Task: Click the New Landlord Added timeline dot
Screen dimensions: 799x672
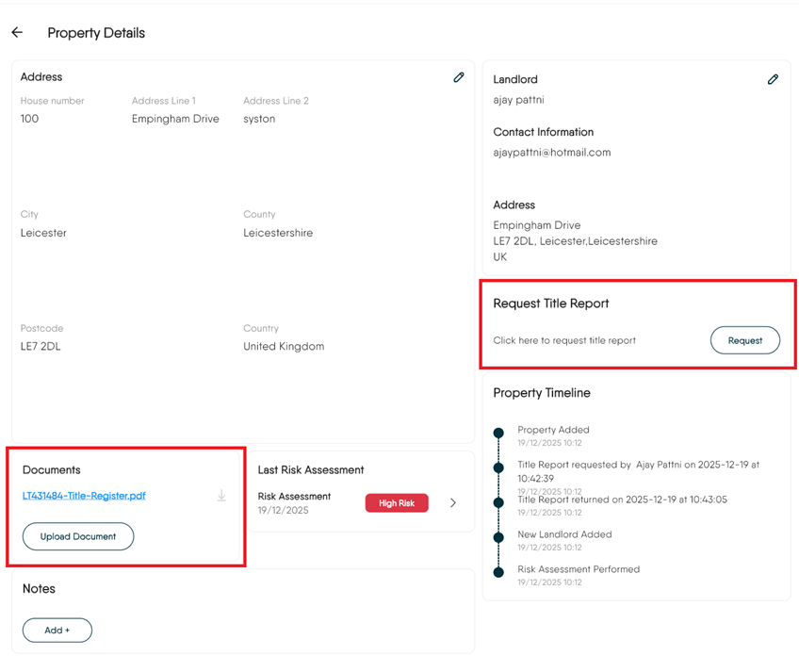Action: coord(499,537)
